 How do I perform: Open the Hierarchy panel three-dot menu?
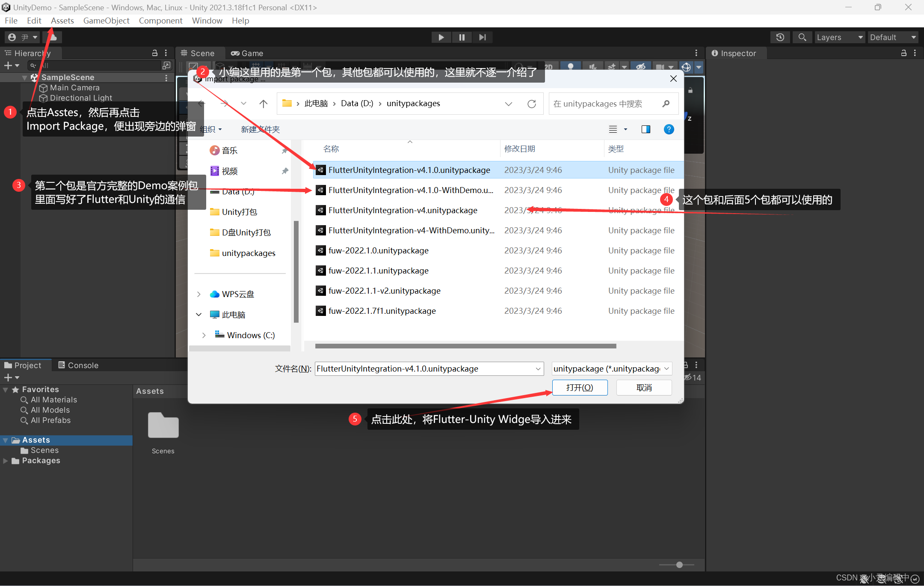coord(166,53)
